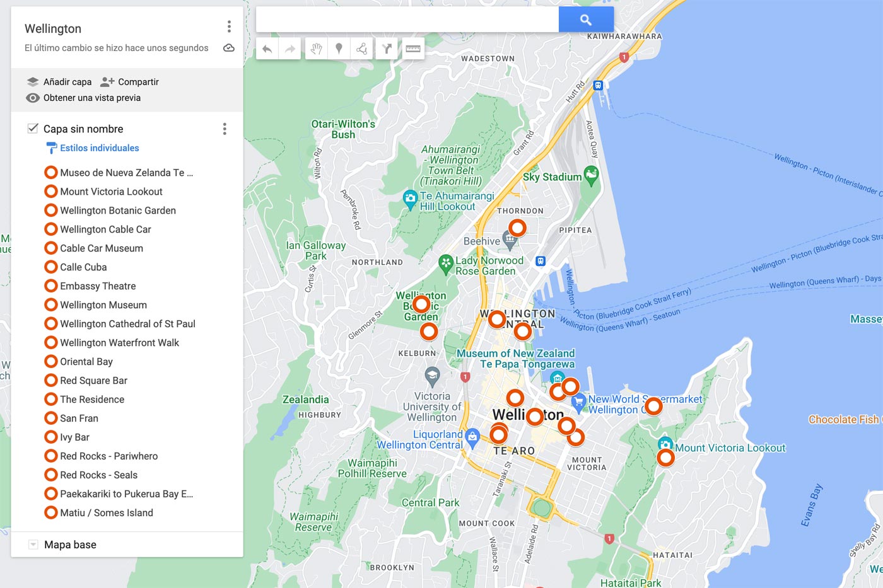Image resolution: width=883 pixels, height=588 pixels.
Task: Click the search magnifier button
Action: click(585, 19)
